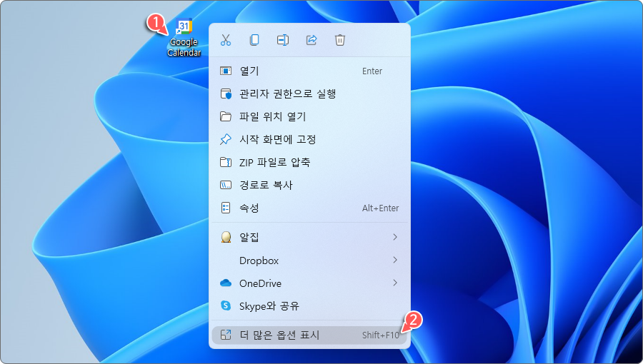
Task: Expand the OneDrive submenu arrow
Action: [395, 283]
